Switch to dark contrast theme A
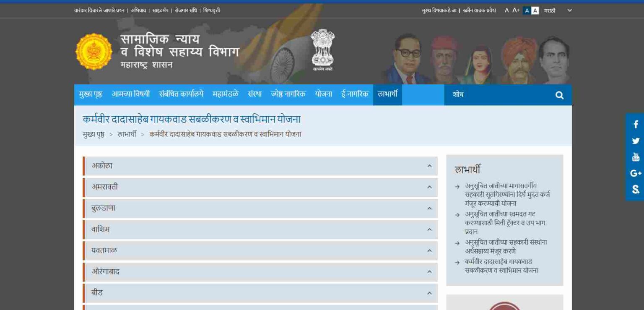Viewport: 644px width, 310px height. [527, 11]
